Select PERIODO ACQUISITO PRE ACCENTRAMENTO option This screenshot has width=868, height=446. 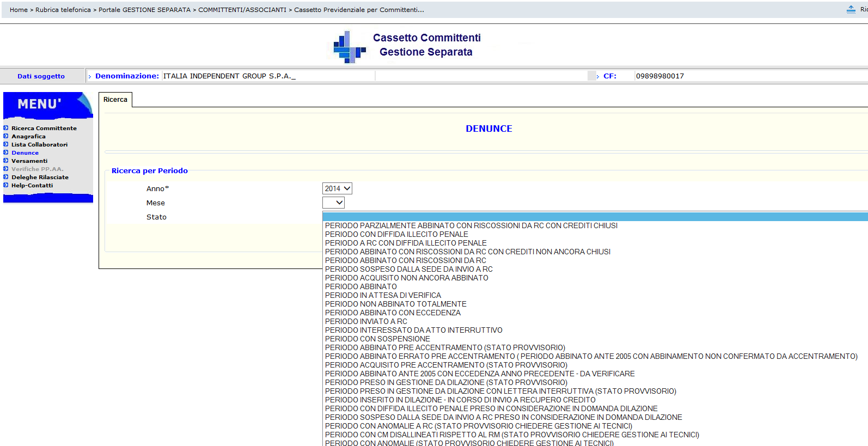pos(595,365)
